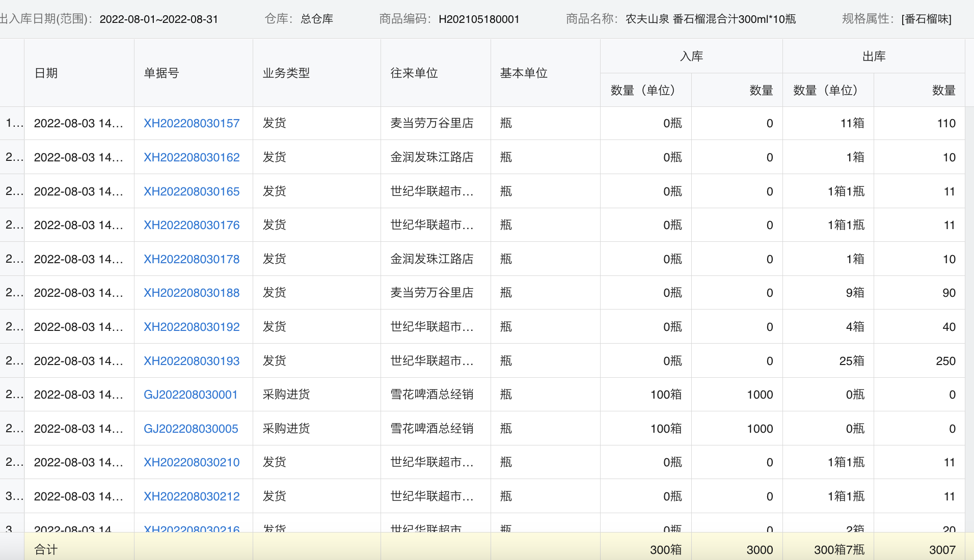The width and height of the screenshot is (974, 560).
Task: Click the 出库 group header
Action: 874,56
